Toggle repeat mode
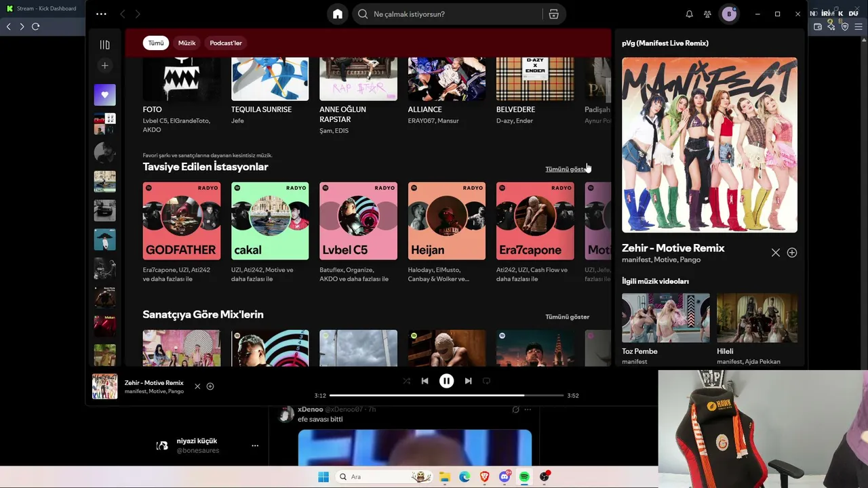The width and height of the screenshot is (868, 488). click(x=486, y=381)
